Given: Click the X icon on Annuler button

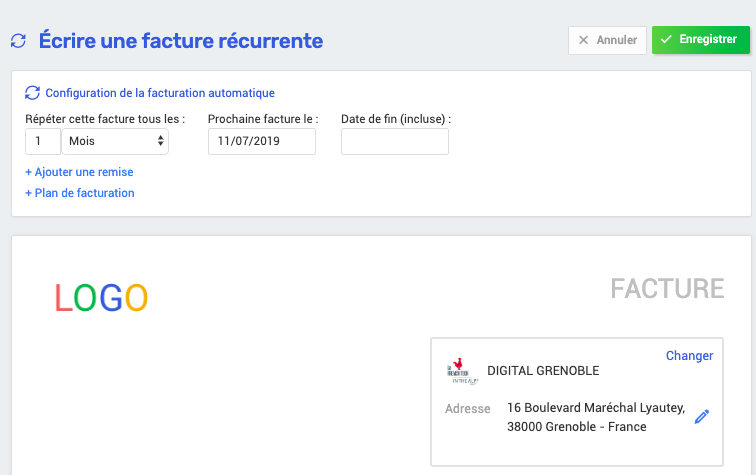Looking at the screenshot, I should [x=584, y=40].
